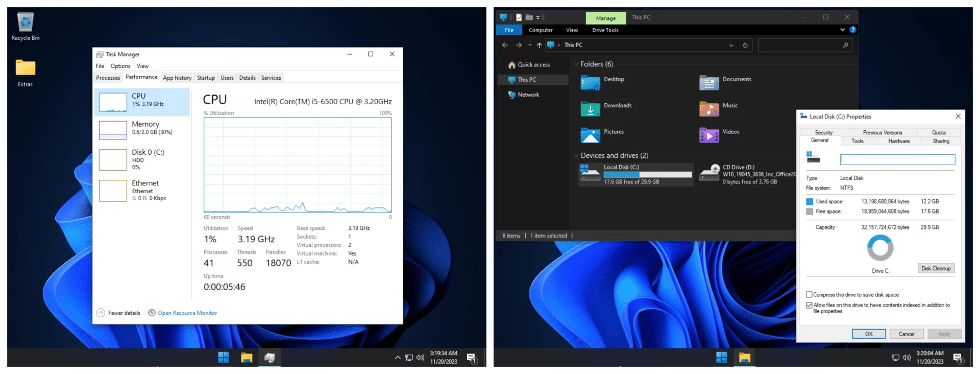This screenshot has height=374, width=980.
Task: Click OK in Local Disk (C:) Properties
Action: click(x=869, y=334)
